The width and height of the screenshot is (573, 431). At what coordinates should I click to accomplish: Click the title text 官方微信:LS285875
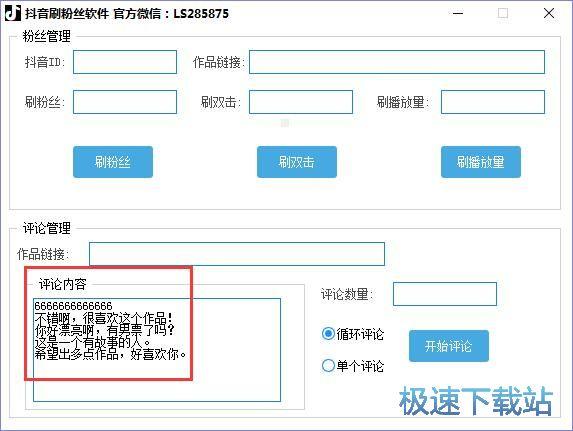point(171,14)
